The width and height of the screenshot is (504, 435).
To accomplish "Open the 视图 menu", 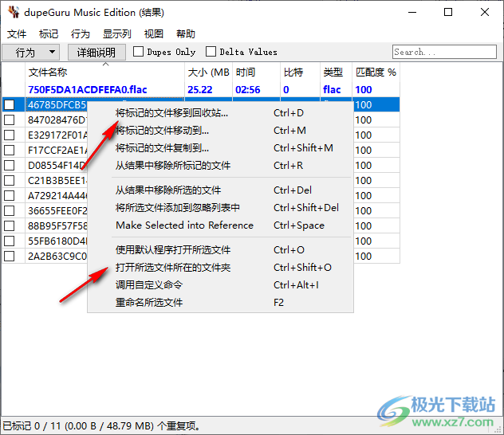I will (x=154, y=33).
